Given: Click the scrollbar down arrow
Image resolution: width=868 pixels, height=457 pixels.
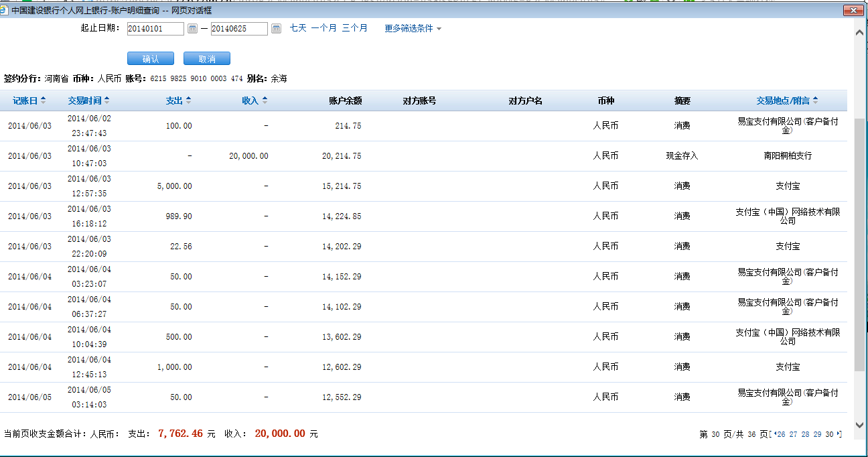Looking at the screenshot, I should pyautogui.click(x=860, y=424).
